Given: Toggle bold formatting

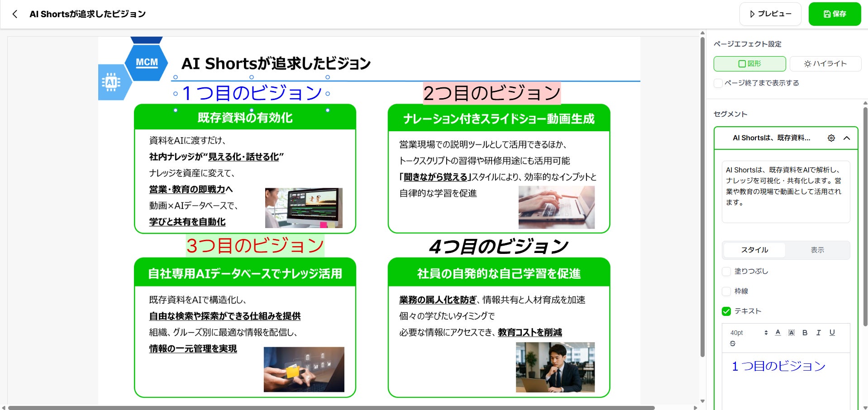Looking at the screenshot, I should 805,333.
